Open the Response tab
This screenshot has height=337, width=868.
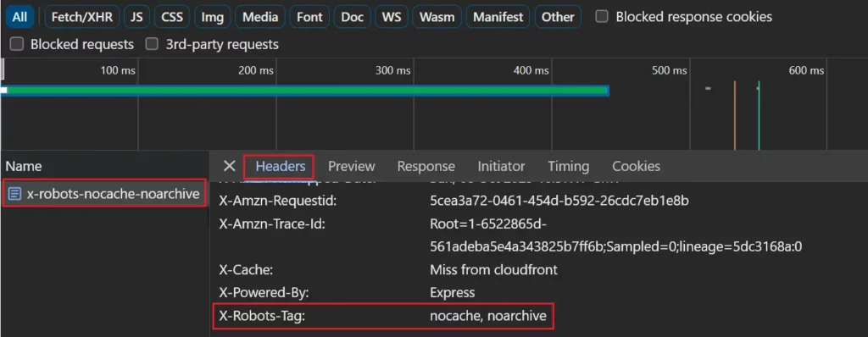point(426,166)
